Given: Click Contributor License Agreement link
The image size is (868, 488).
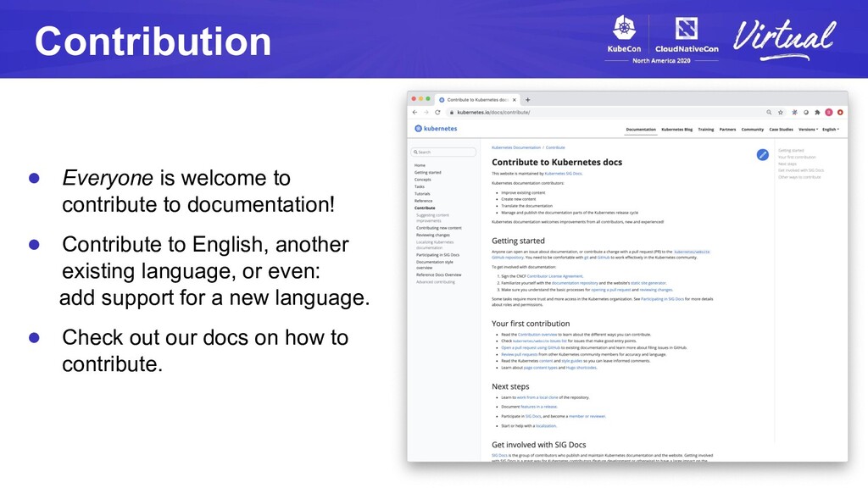Looking at the screenshot, I should click(554, 276).
